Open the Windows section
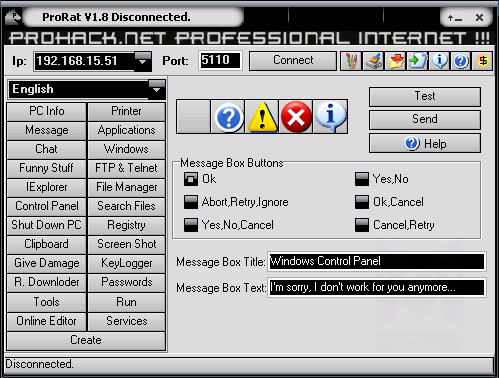The height and width of the screenshot is (378, 499). point(126,149)
